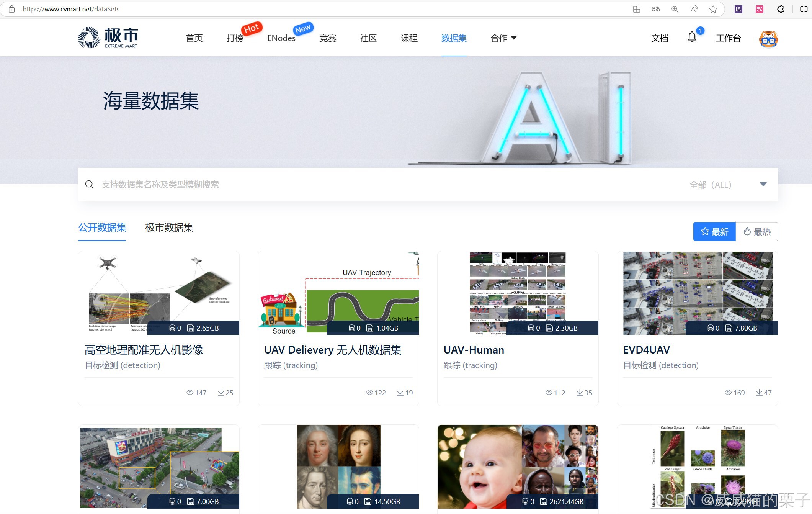Open 课程 navigation item
Viewport: 812px width, 514px height.
click(x=409, y=38)
